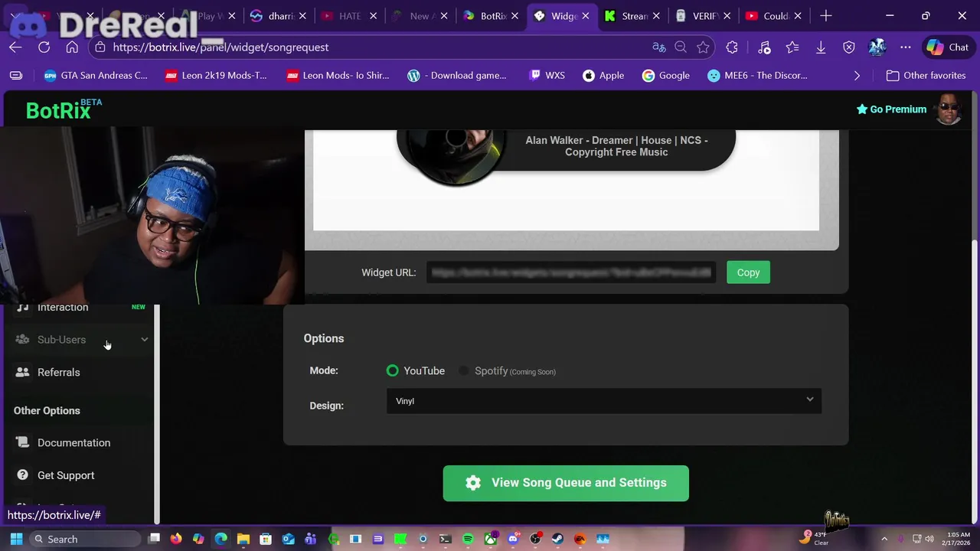This screenshot has width=980, height=551.
Task: Show hidden system tray icons
Action: pyautogui.click(x=884, y=540)
